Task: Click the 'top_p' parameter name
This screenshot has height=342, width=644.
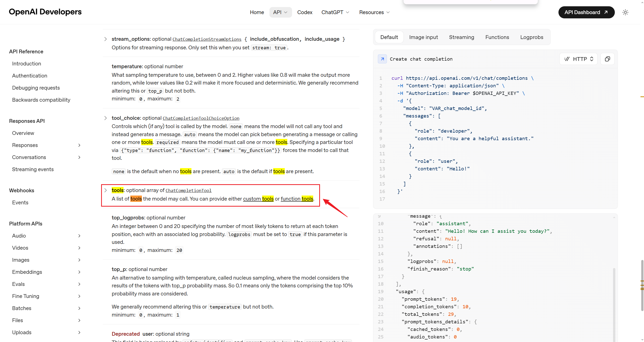Action: 119,269
